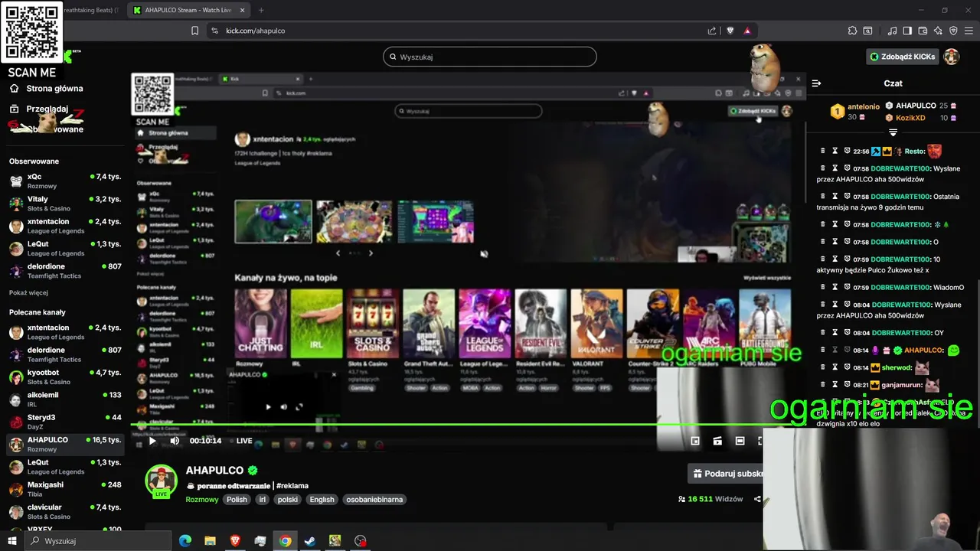Select the irl tag
The width and height of the screenshot is (980, 551).
pos(263,499)
